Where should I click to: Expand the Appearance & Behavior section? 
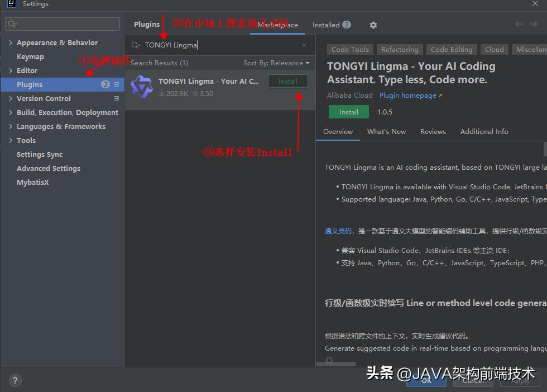(9, 42)
